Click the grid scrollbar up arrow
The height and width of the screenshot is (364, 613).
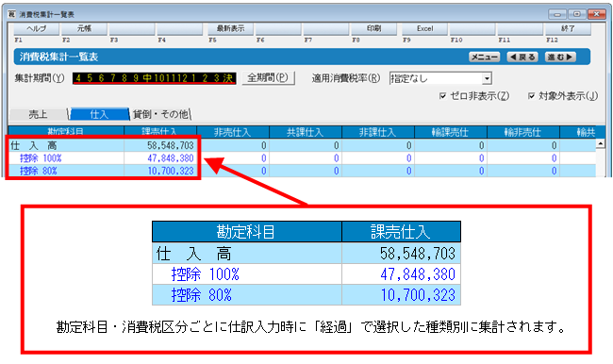(x=601, y=143)
